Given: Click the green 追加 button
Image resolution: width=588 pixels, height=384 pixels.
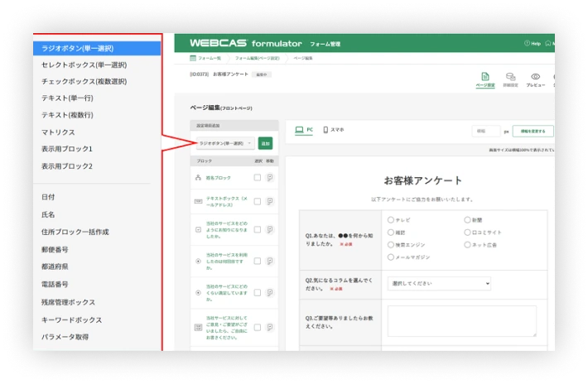Looking at the screenshot, I should point(266,143).
